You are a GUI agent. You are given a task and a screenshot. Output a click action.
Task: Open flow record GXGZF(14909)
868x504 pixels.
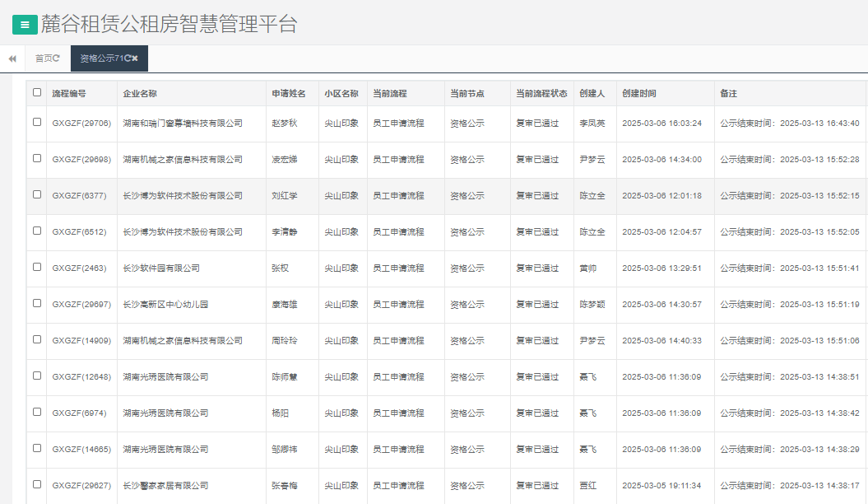[81, 340]
